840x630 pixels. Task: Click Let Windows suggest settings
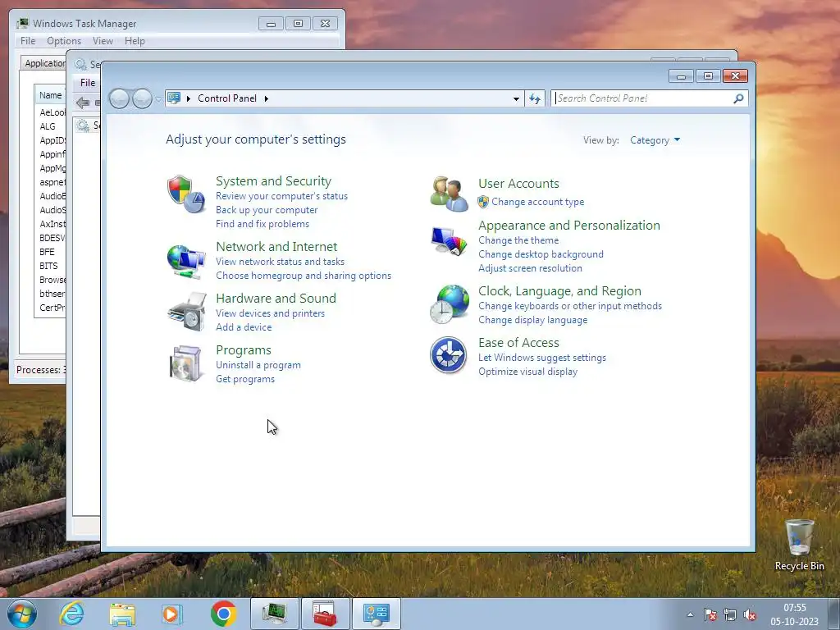click(541, 358)
